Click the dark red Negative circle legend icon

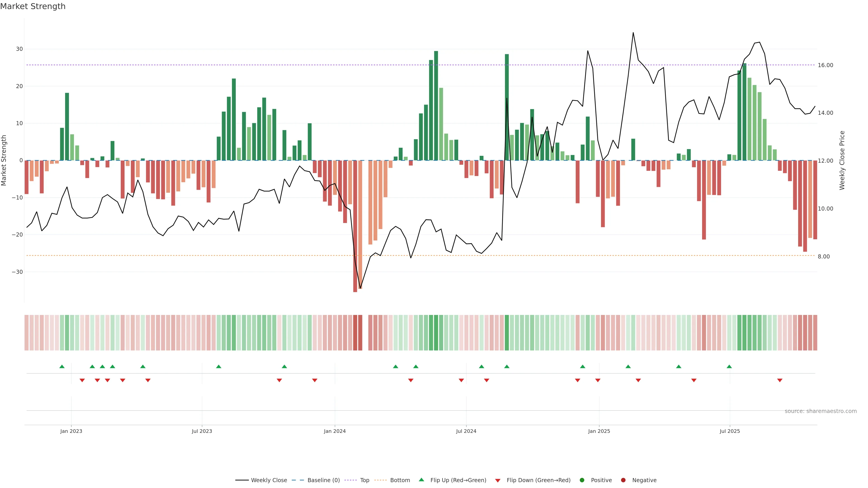(623, 480)
